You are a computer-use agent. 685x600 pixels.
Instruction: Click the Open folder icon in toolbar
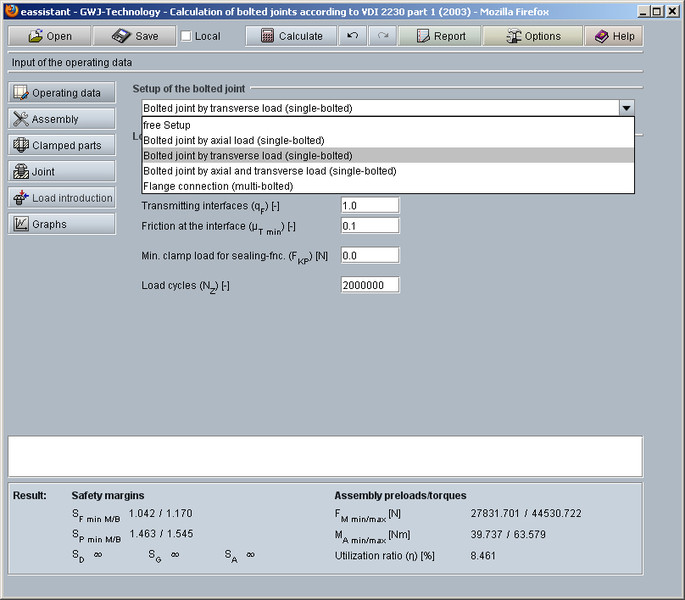click(x=35, y=36)
